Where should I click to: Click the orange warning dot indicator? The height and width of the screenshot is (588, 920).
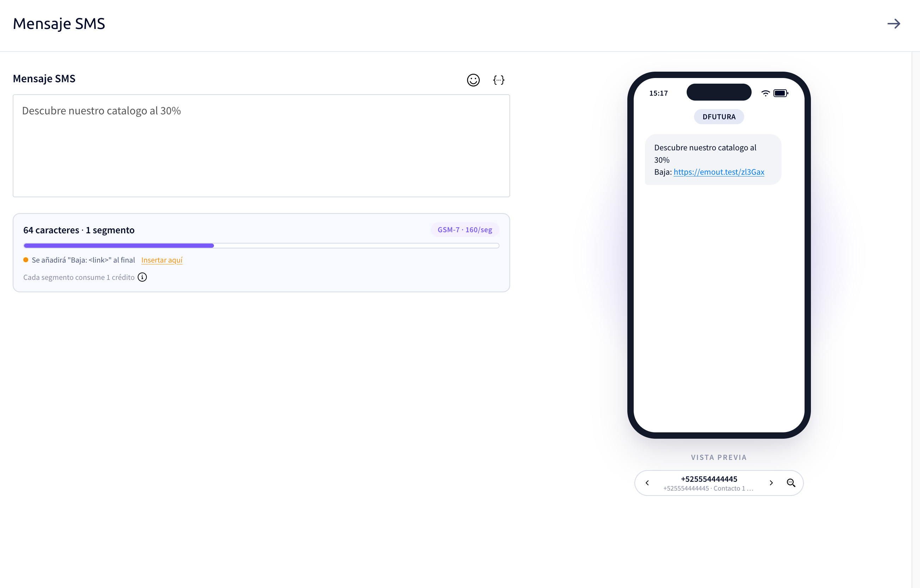coord(26,260)
